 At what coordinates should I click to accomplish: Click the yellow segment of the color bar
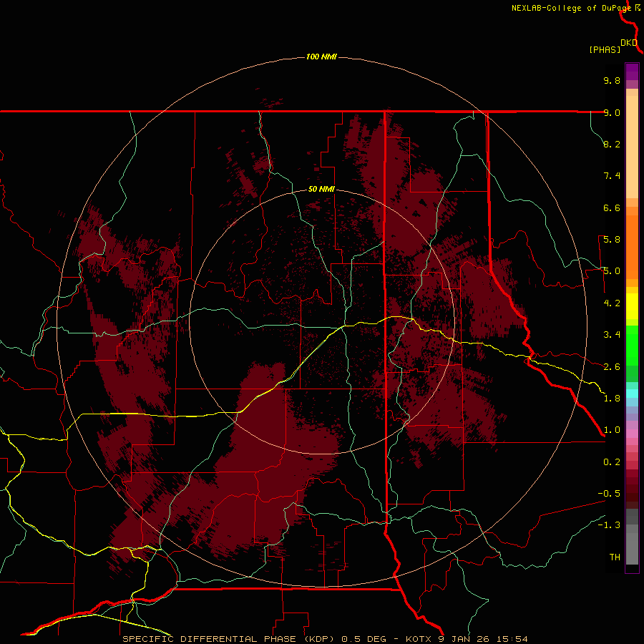[x=632, y=306]
